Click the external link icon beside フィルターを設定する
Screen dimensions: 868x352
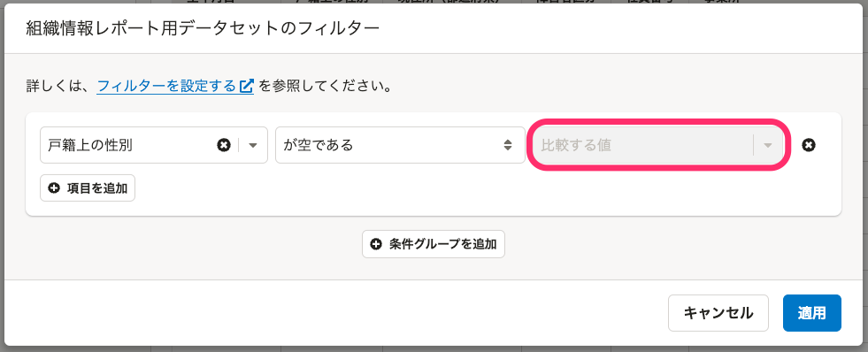coord(247,87)
